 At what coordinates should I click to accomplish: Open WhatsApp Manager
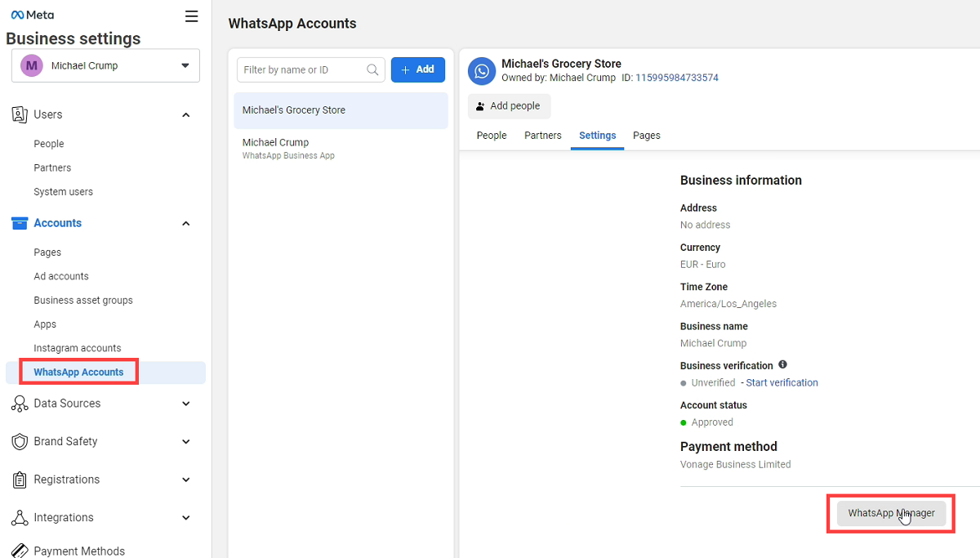coord(892,513)
